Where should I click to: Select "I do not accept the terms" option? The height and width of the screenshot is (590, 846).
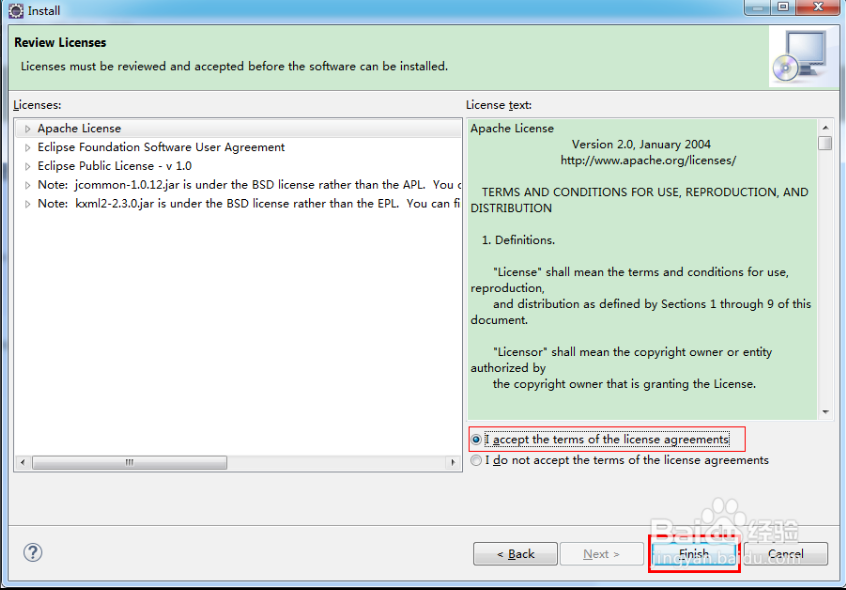477,460
